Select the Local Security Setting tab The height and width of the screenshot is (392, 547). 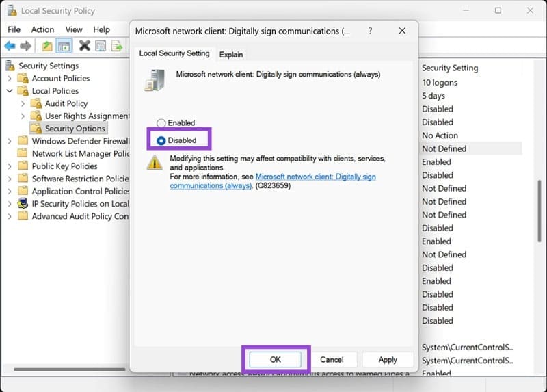pos(174,53)
